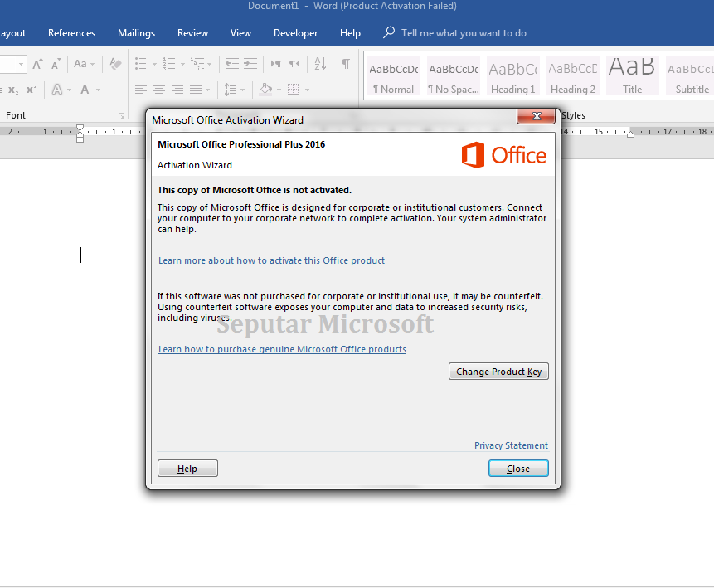Switch to the Mailings tab
Screen dimensions: 714x588
[136, 33]
